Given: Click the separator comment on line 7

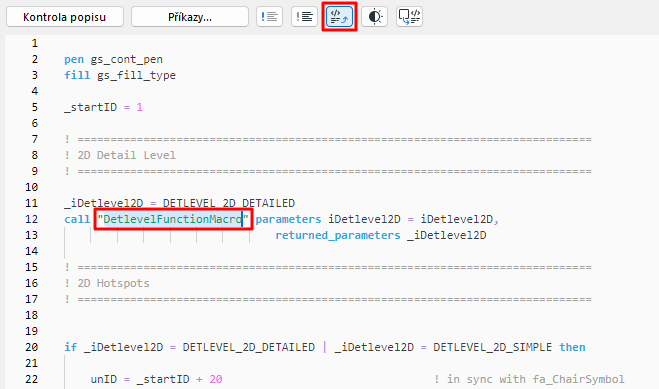Looking at the screenshot, I should point(328,139).
